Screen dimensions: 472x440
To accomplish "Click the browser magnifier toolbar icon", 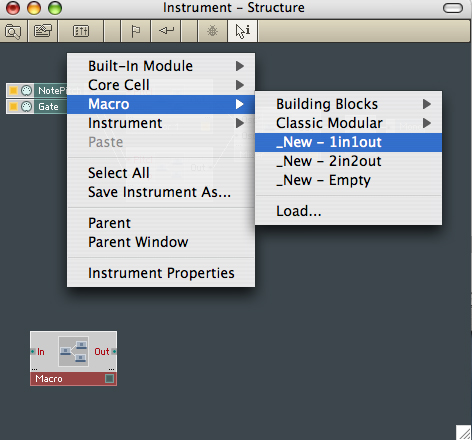I will [x=13, y=31].
